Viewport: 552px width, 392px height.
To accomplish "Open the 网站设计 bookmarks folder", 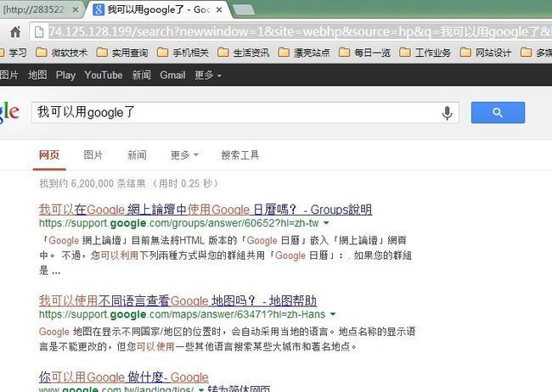I will [486, 53].
